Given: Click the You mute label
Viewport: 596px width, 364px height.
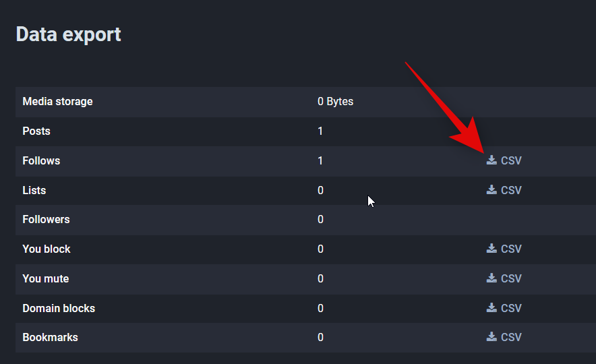Looking at the screenshot, I should tap(46, 278).
